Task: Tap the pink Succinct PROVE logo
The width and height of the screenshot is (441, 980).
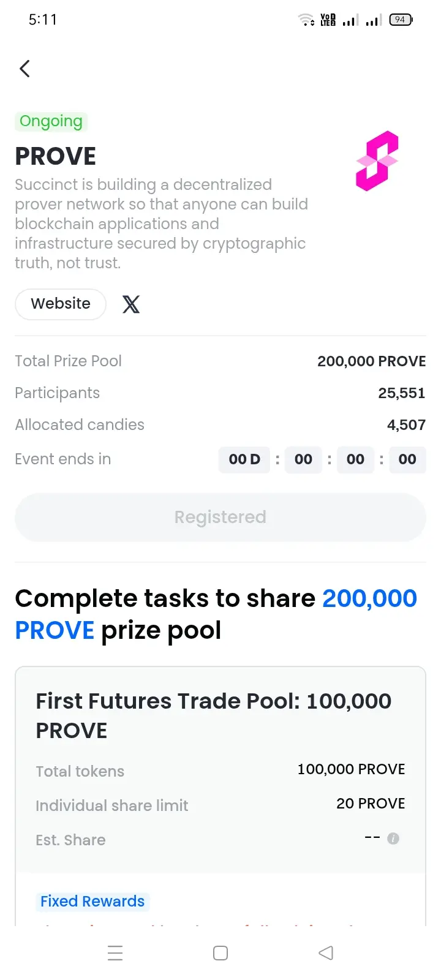Action: 377,161
